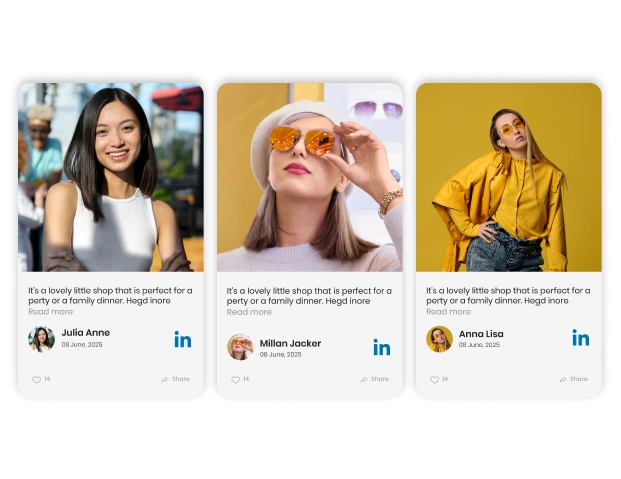Click LinkedIn icon on Julia Anne's card
The width and height of the screenshot is (621, 479).
[x=182, y=339]
